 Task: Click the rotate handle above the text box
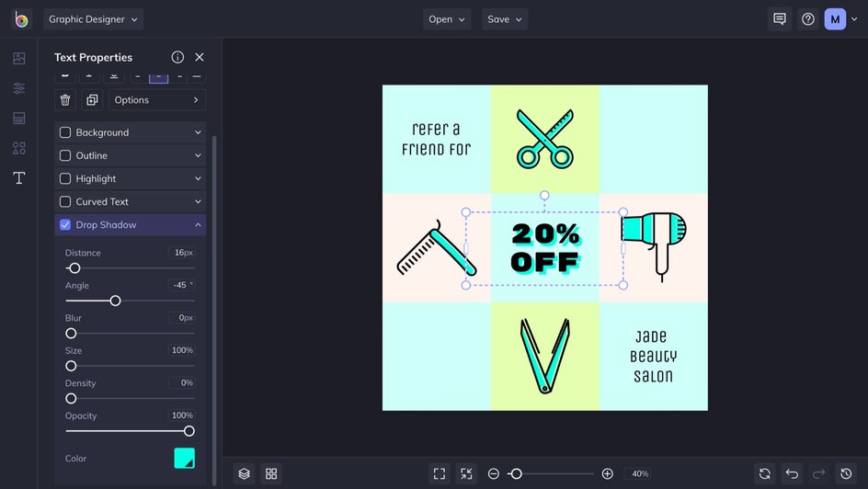pos(544,195)
